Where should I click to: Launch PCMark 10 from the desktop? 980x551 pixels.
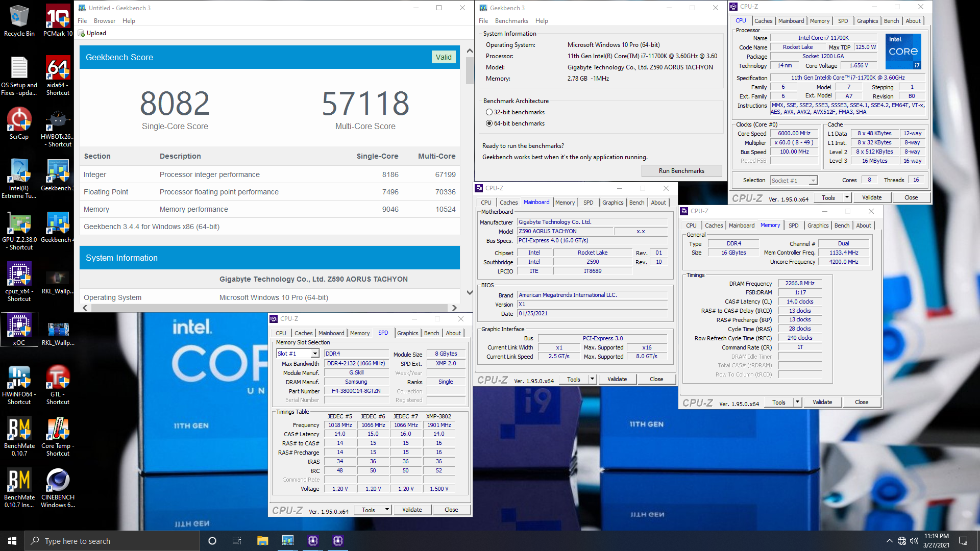(x=58, y=20)
